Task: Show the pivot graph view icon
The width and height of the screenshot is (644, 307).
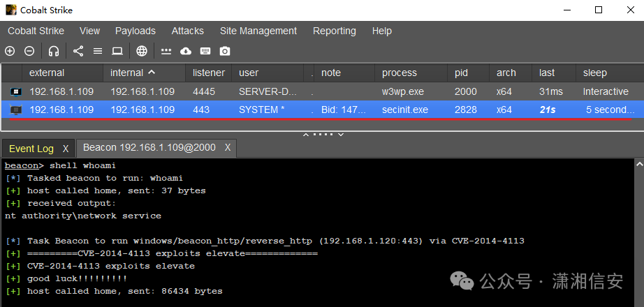Action: [x=78, y=51]
